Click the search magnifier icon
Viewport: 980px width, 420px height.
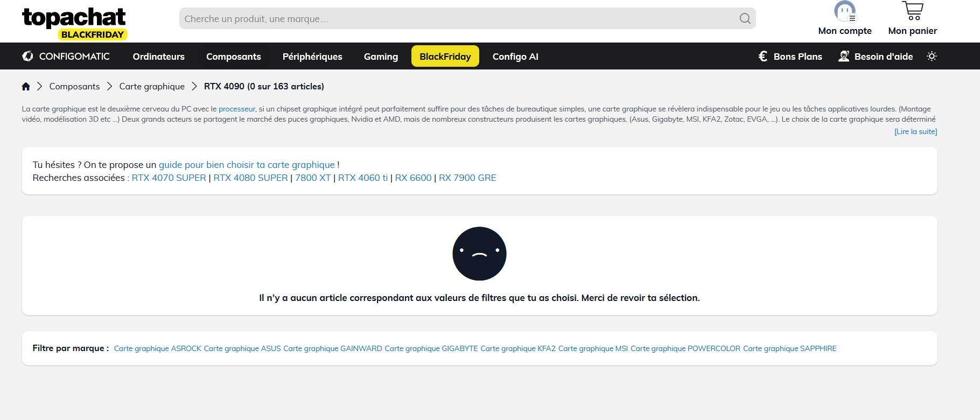pyautogui.click(x=745, y=19)
